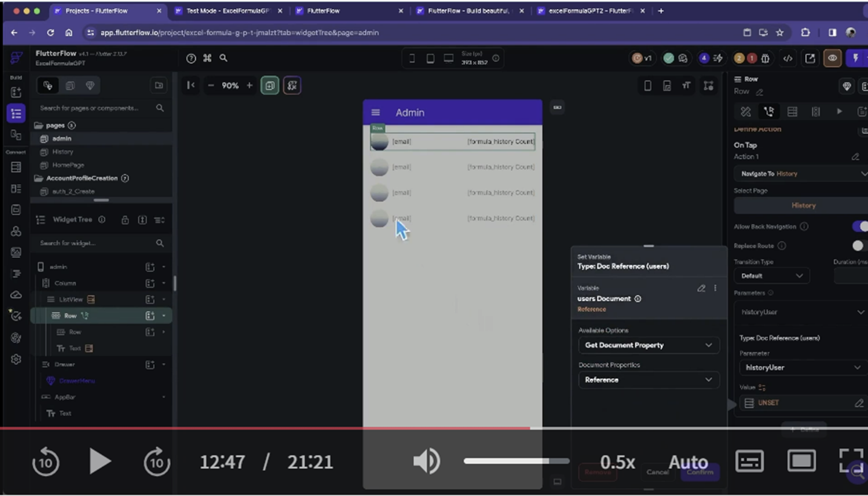
Task: Change the Auto video quality setting
Action: 688,463
